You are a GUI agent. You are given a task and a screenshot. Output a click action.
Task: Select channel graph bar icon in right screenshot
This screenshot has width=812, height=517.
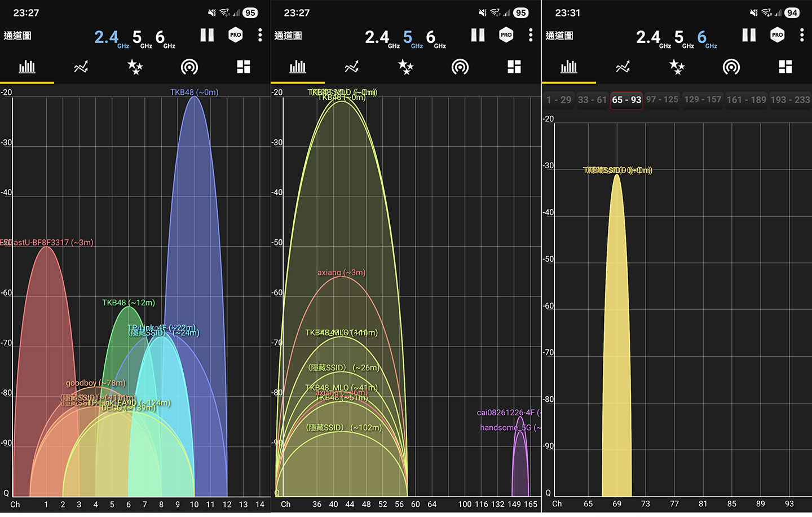[568, 68]
